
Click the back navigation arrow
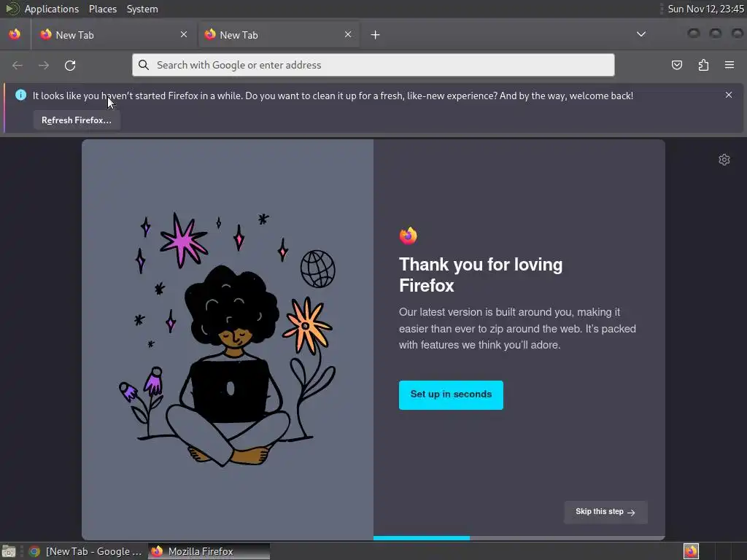click(18, 65)
